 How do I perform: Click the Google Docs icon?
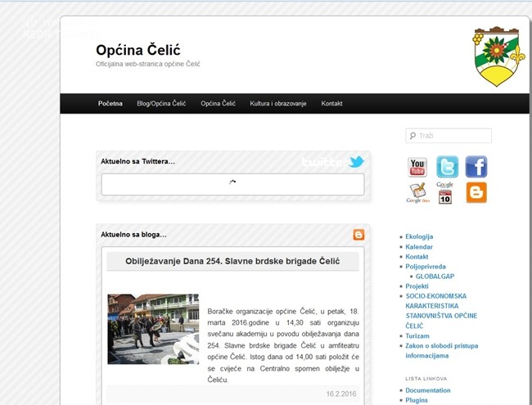coord(417,193)
